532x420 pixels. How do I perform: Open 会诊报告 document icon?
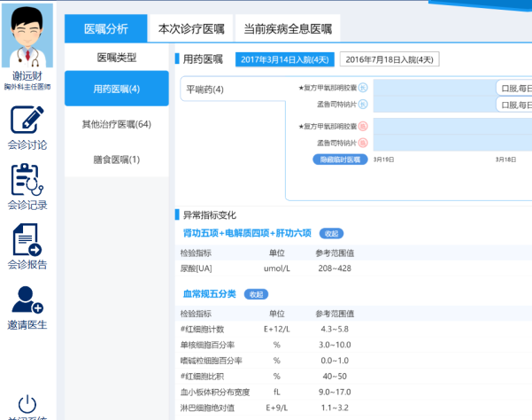pyautogui.click(x=27, y=240)
